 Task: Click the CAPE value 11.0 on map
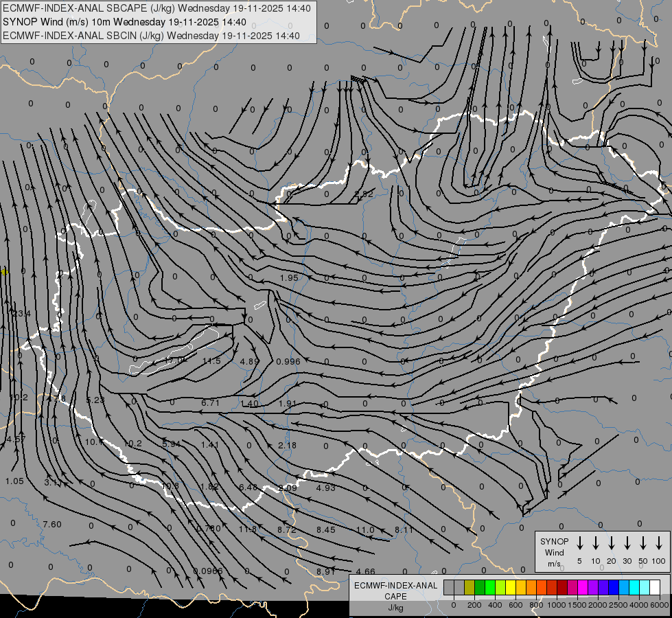[x=365, y=529]
